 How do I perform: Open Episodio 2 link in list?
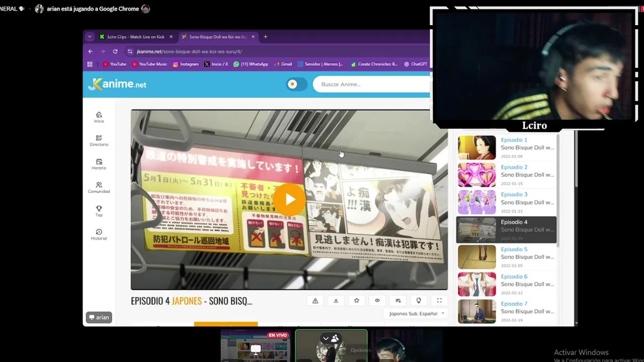click(x=514, y=167)
